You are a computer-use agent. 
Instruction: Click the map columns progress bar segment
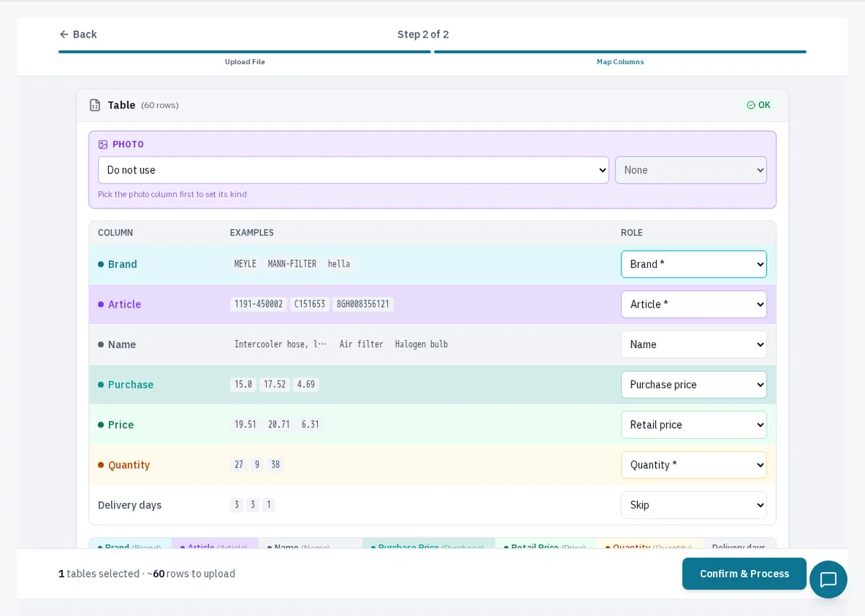click(x=620, y=52)
